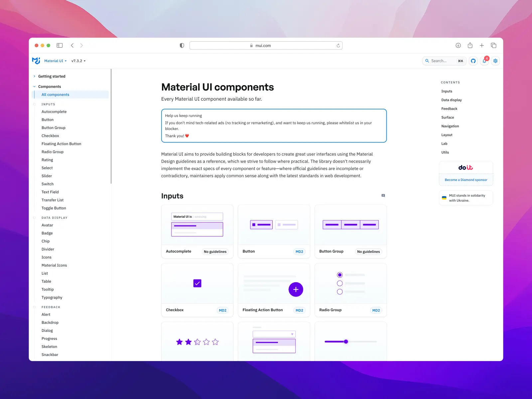Jump to Feedback in contents
The width and height of the screenshot is (532, 399).
pyautogui.click(x=449, y=109)
